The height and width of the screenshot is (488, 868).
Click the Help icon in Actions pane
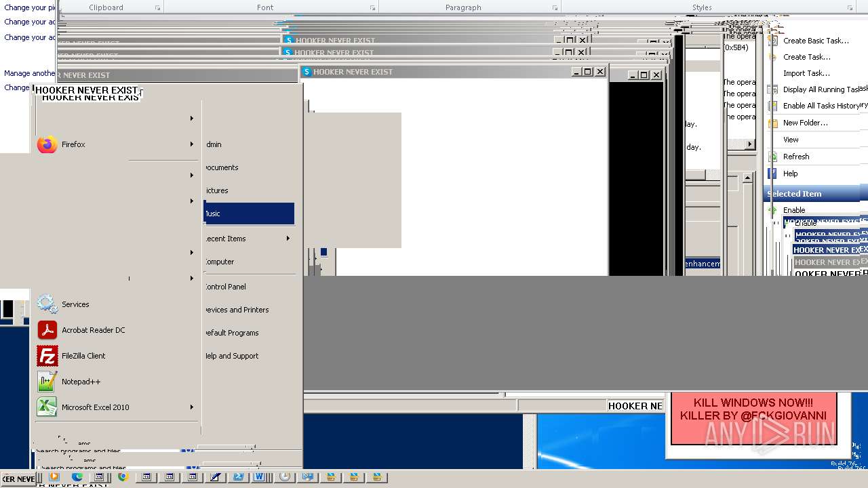click(x=772, y=174)
